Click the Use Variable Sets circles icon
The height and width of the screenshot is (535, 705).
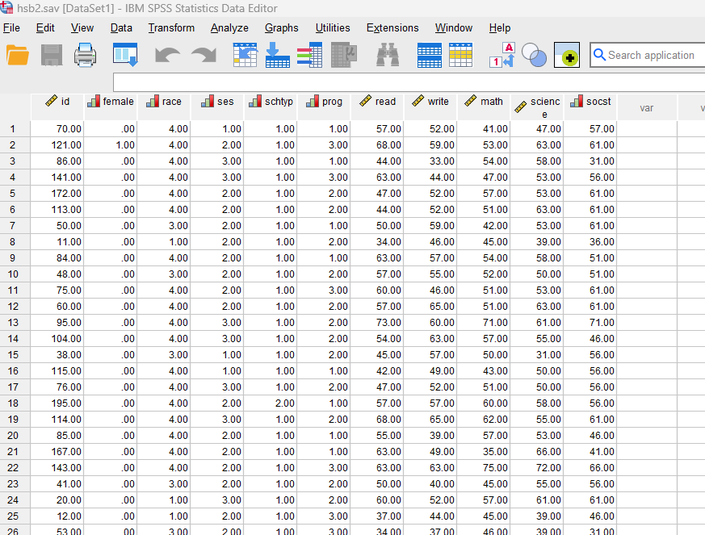coord(534,55)
